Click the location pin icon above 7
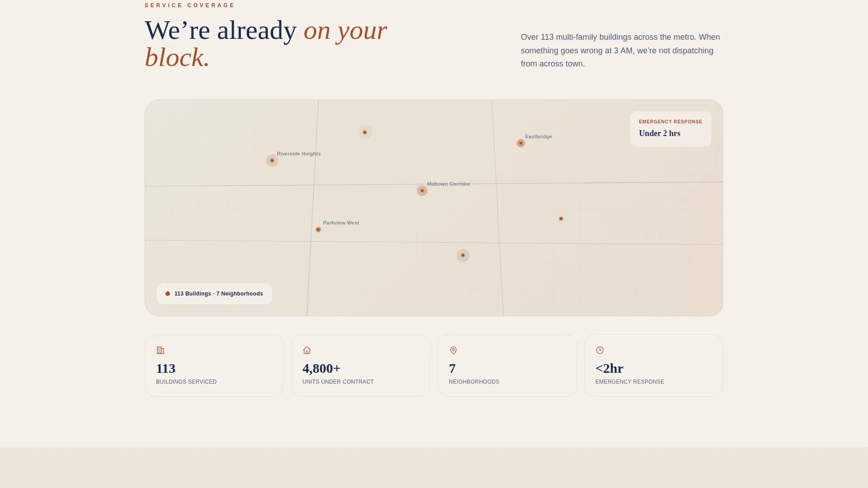Screen dimensions: 868x488 click(x=453, y=350)
